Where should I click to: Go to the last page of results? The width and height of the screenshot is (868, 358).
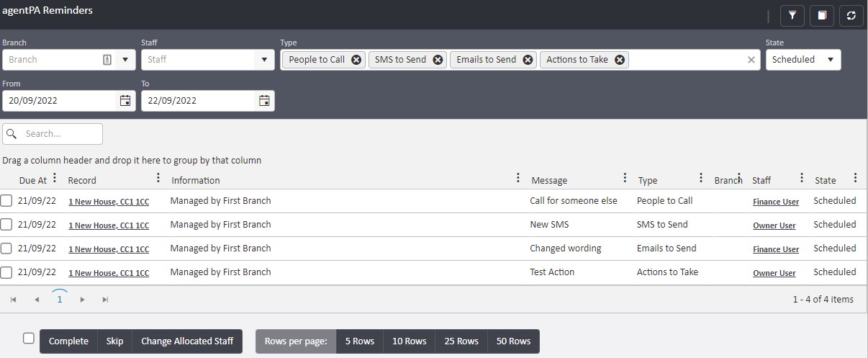pos(105,299)
